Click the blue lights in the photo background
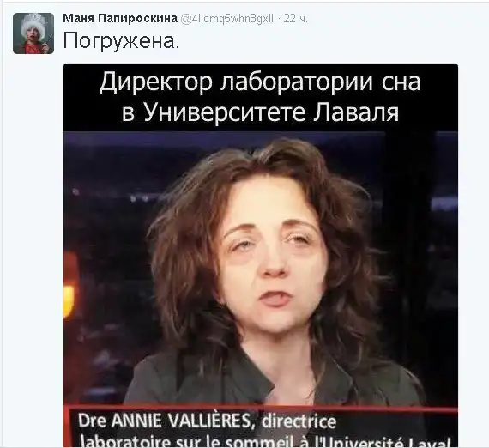489x448 pixels. 444,203
